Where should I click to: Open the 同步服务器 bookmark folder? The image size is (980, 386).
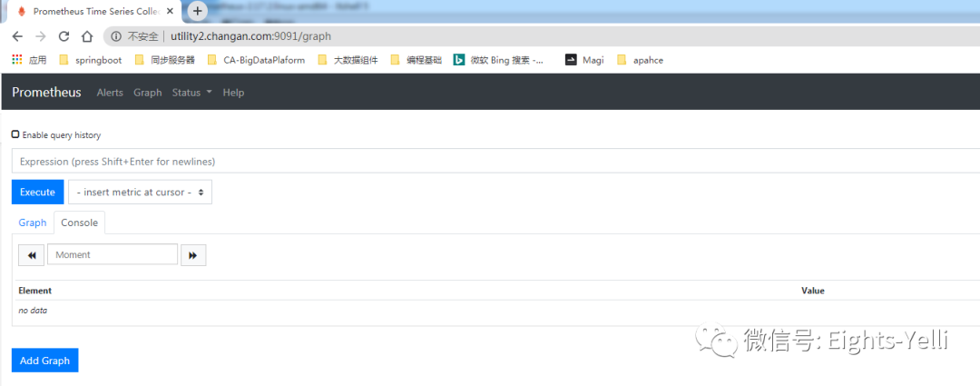click(165, 60)
